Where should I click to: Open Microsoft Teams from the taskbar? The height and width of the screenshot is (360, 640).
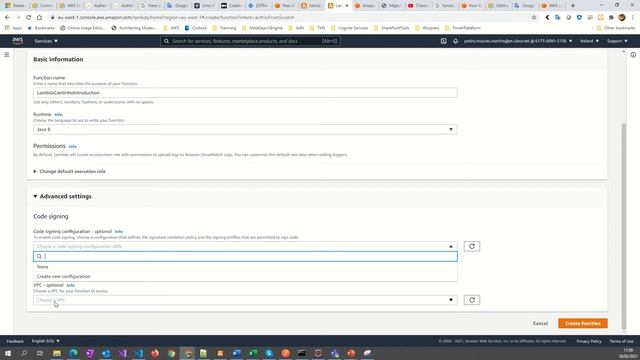335,353
